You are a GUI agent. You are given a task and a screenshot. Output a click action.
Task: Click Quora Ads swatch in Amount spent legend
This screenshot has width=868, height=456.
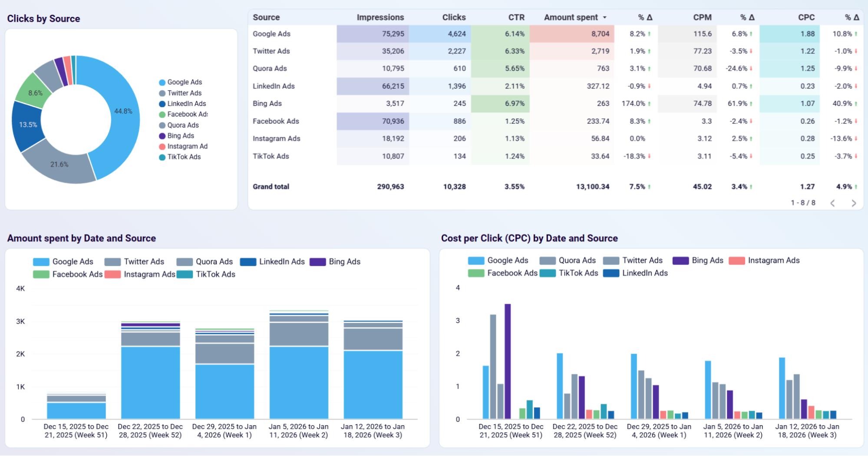185,261
